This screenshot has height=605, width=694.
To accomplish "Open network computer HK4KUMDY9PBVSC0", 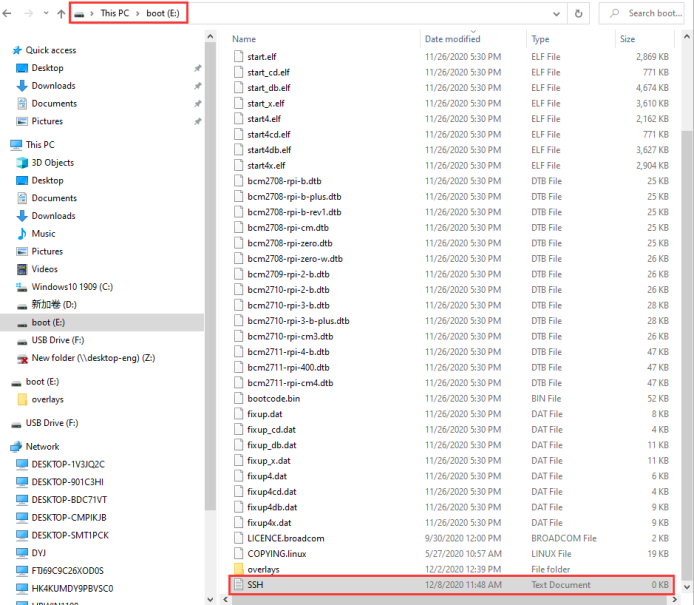I will click(72, 588).
